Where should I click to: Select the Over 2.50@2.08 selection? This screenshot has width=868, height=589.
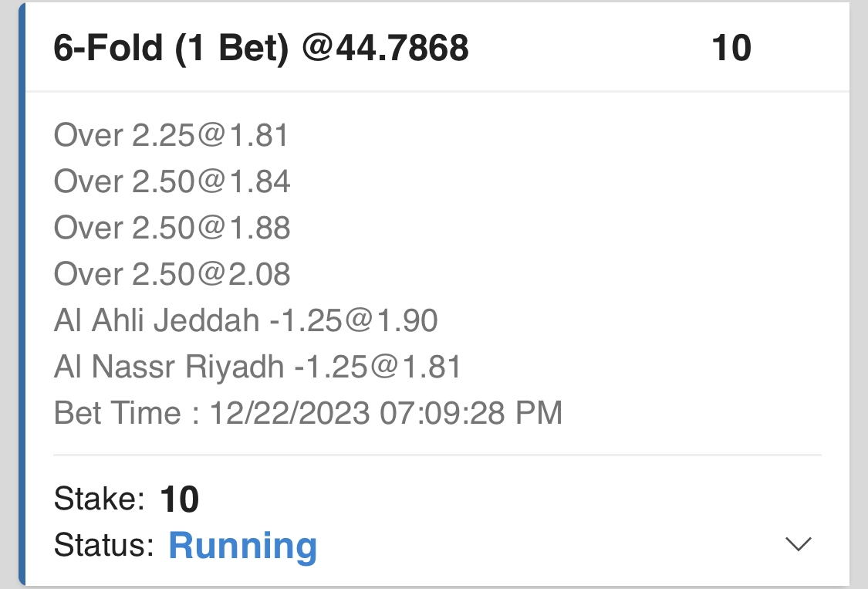coord(172,274)
